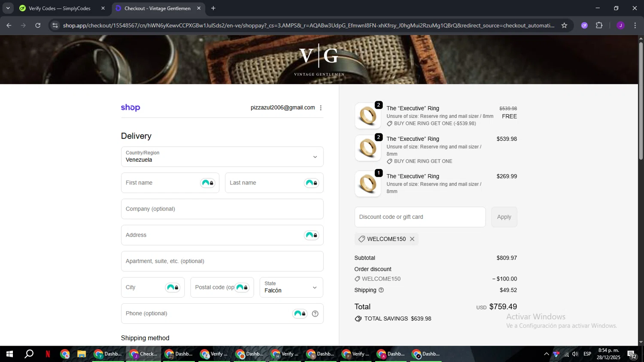Open account options menu next to email
The width and height of the screenshot is (644, 362).
(321, 108)
